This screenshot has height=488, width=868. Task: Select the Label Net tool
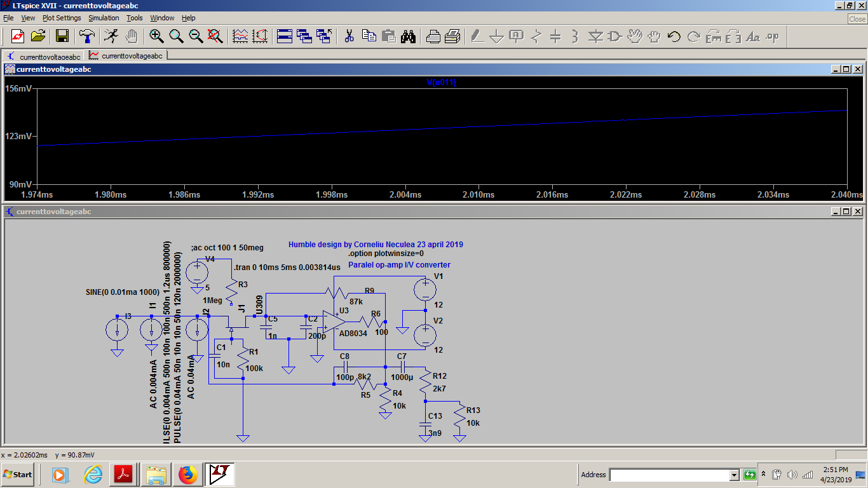[x=516, y=36]
